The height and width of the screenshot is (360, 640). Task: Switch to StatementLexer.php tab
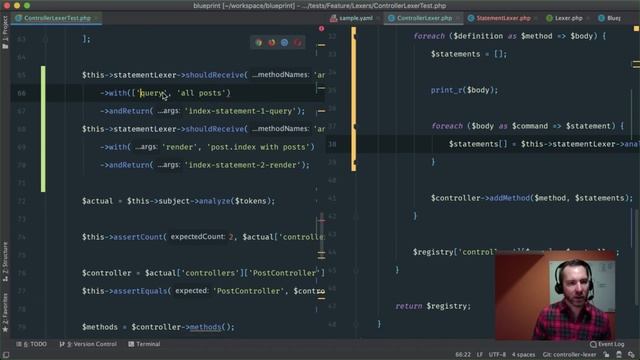click(503, 18)
